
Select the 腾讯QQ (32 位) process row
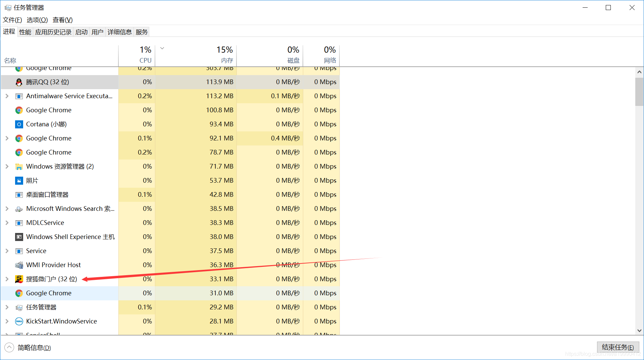[x=170, y=82]
